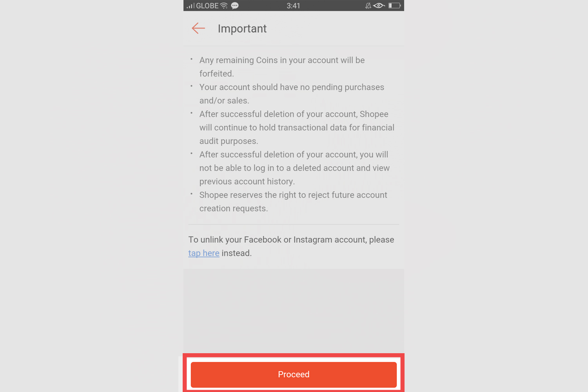This screenshot has height=392, width=588.
Task: Tap the back arrow on the Important screen
Action: coord(198,28)
